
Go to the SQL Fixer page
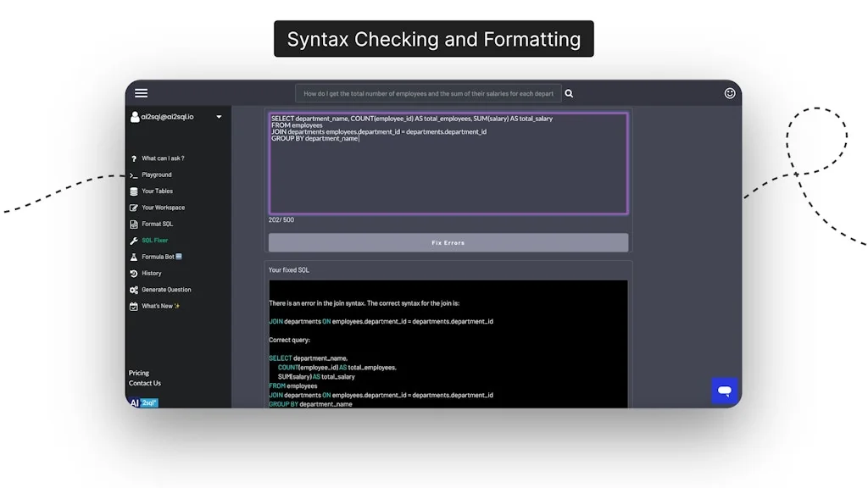154,241
